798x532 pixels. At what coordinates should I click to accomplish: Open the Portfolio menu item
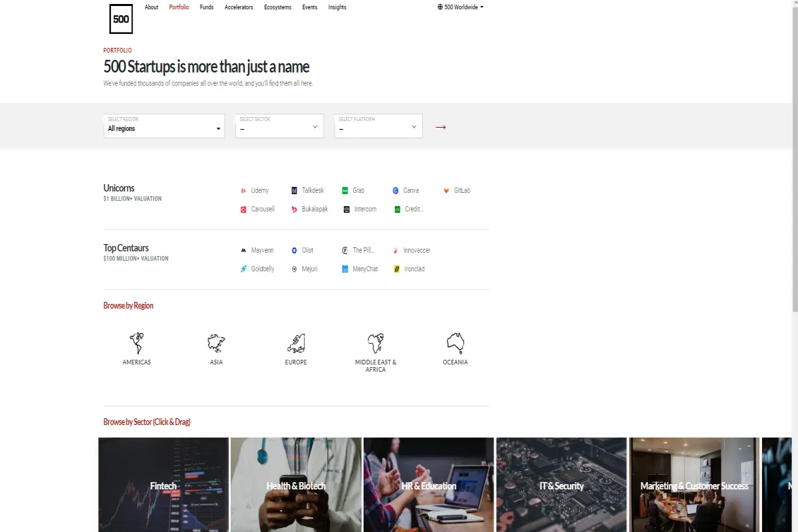point(179,7)
